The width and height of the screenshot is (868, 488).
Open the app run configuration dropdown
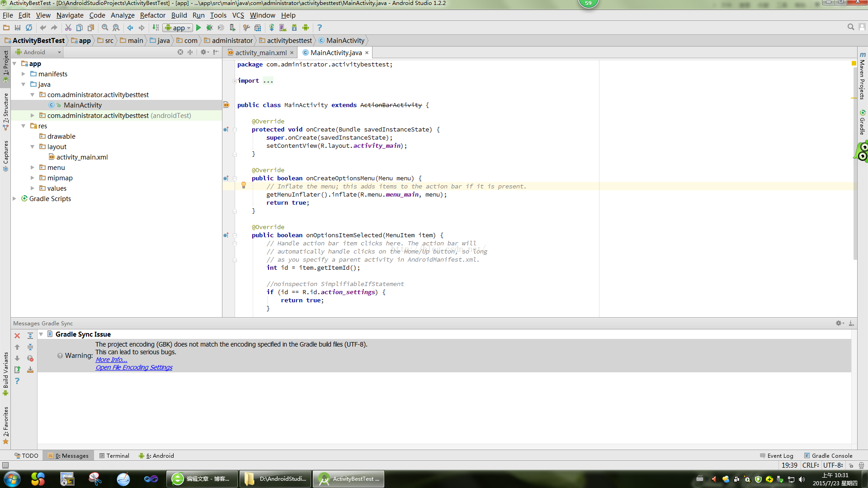tap(178, 28)
